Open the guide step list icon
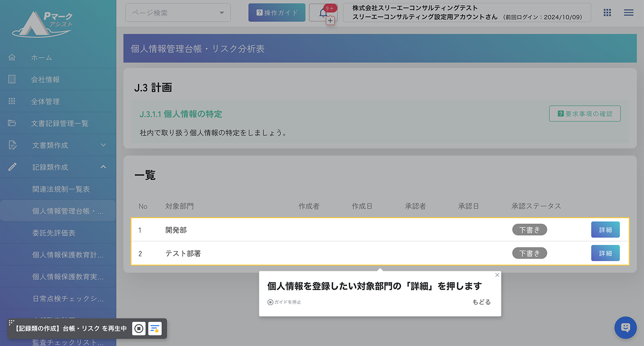This screenshot has height=346, width=644. click(x=155, y=329)
